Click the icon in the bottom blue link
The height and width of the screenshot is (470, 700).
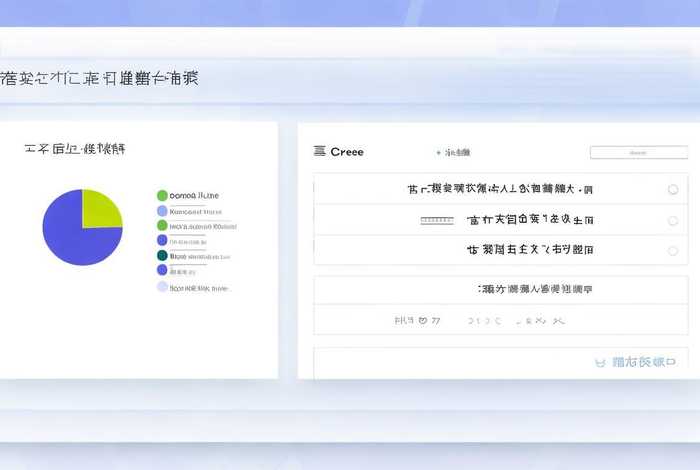pos(600,362)
